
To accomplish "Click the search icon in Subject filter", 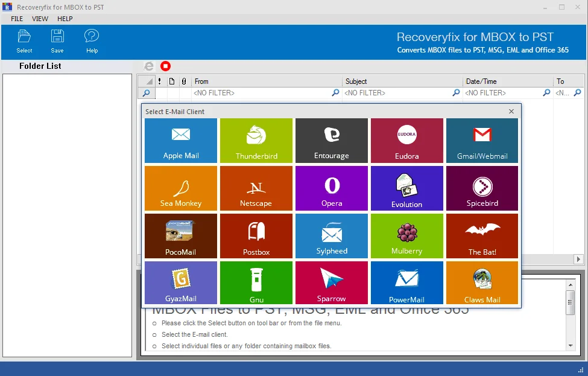I will pyautogui.click(x=456, y=92).
